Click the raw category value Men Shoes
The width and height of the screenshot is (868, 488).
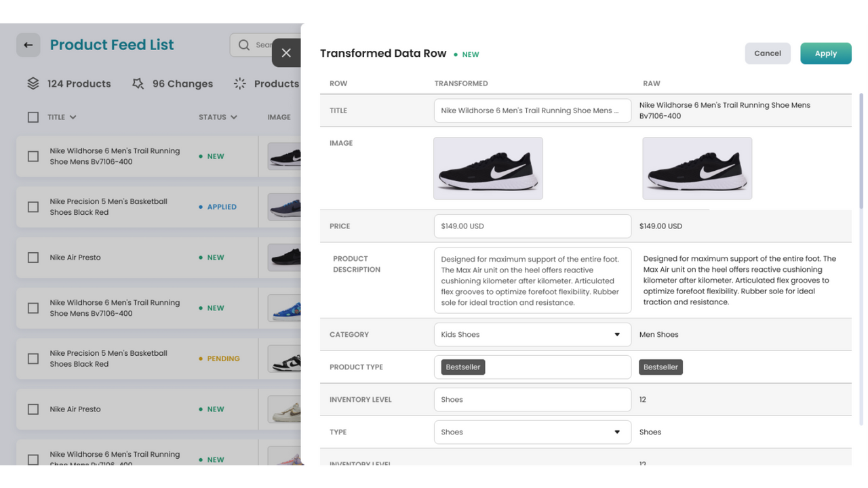(658, 334)
